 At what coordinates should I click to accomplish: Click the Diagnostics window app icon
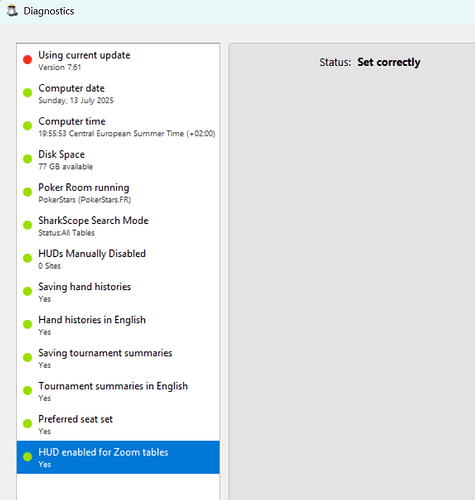point(12,11)
